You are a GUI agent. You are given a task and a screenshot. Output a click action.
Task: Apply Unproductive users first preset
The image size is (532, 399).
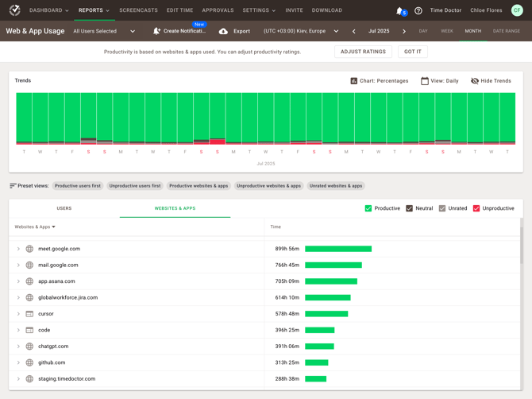point(135,186)
